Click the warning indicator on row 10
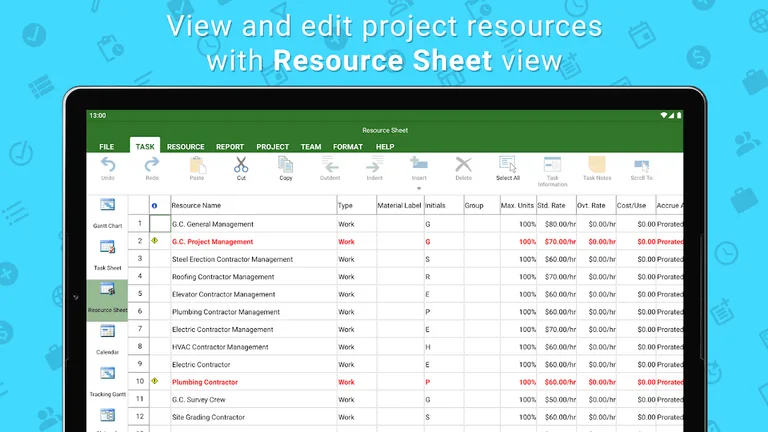This screenshot has height=432, width=768. [x=155, y=381]
